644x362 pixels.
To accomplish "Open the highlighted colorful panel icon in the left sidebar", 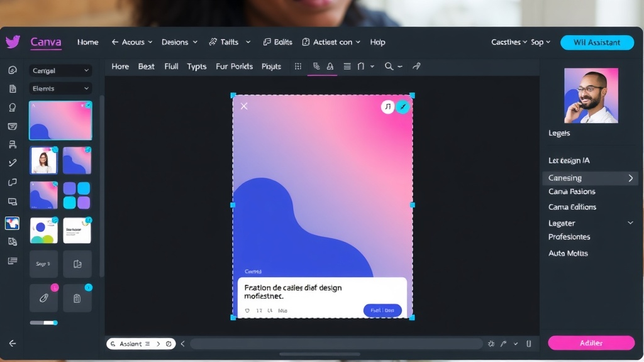I will 12,222.
